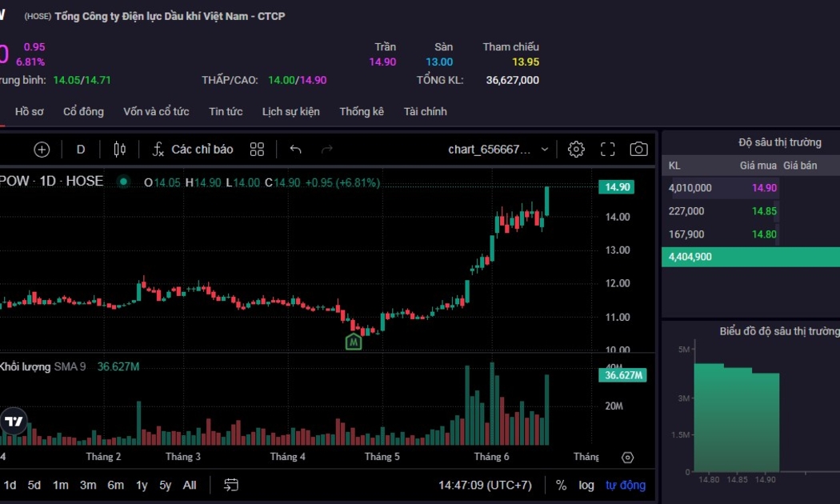
Task: Click the compare/add symbol plus icon
Action: click(42, 150)
